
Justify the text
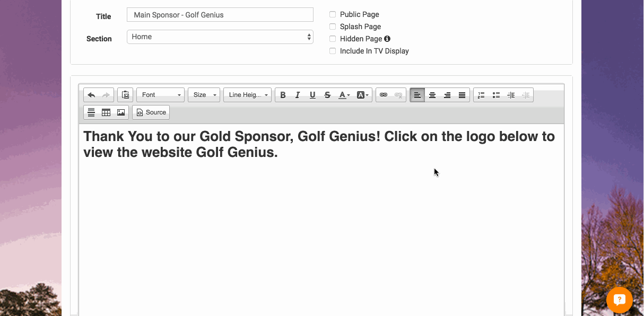462,95
